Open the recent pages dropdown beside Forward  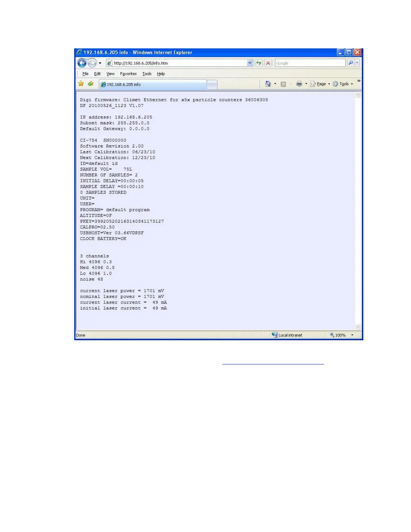click(100, 63)
